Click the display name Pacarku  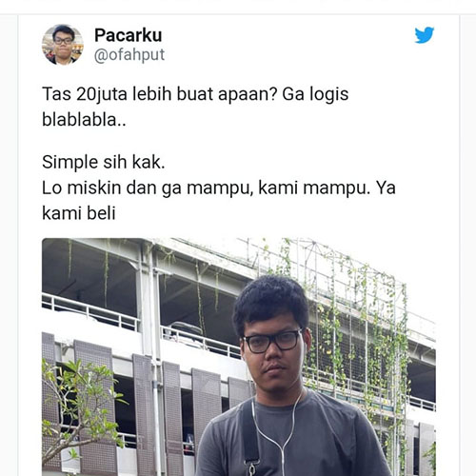tap(129, 35)
